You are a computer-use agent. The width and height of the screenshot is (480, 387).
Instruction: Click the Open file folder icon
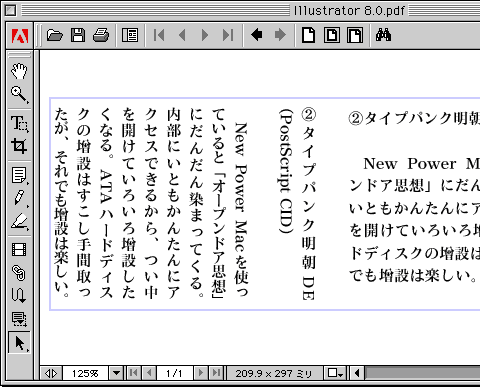coord(55,35)
